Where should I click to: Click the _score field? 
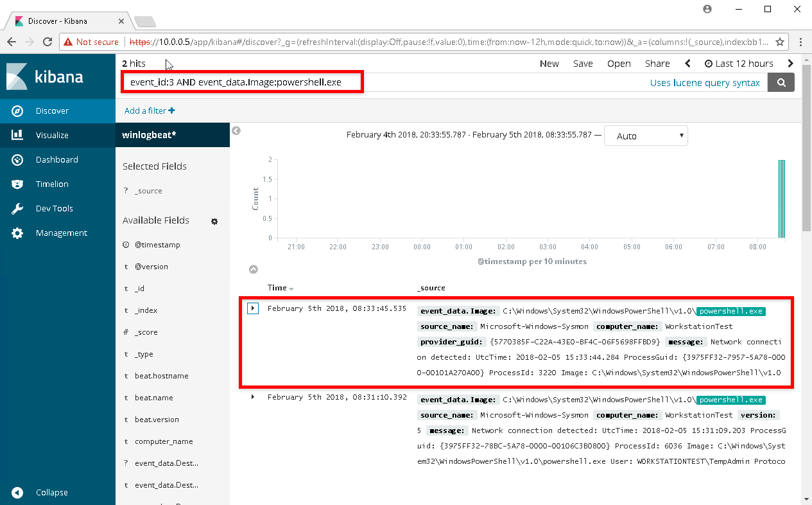[146, 332]
